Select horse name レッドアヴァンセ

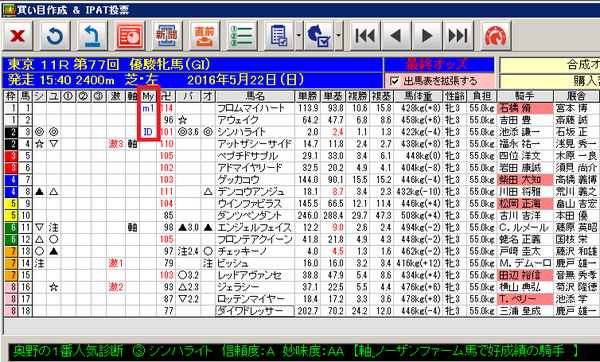[x=249, y=275]
